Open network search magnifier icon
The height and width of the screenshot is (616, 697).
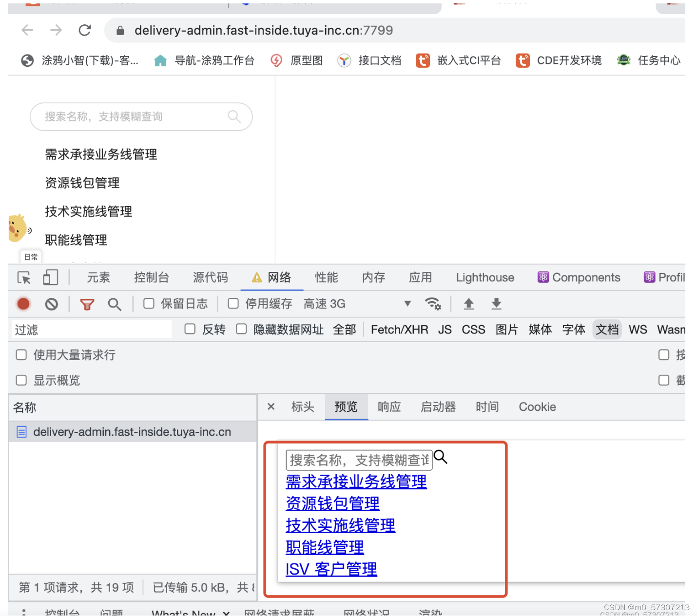tap(115, 305)
